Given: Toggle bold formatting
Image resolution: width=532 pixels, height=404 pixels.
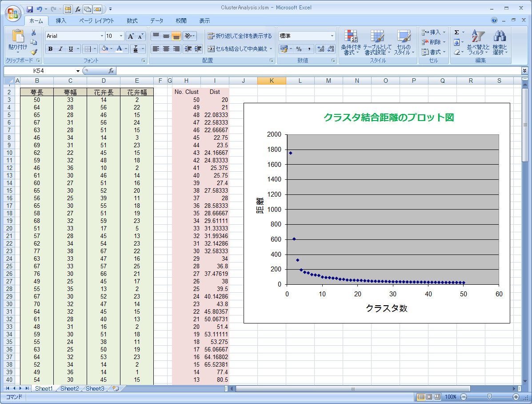Looking at the screenshot, I should [x=50, y=49].
